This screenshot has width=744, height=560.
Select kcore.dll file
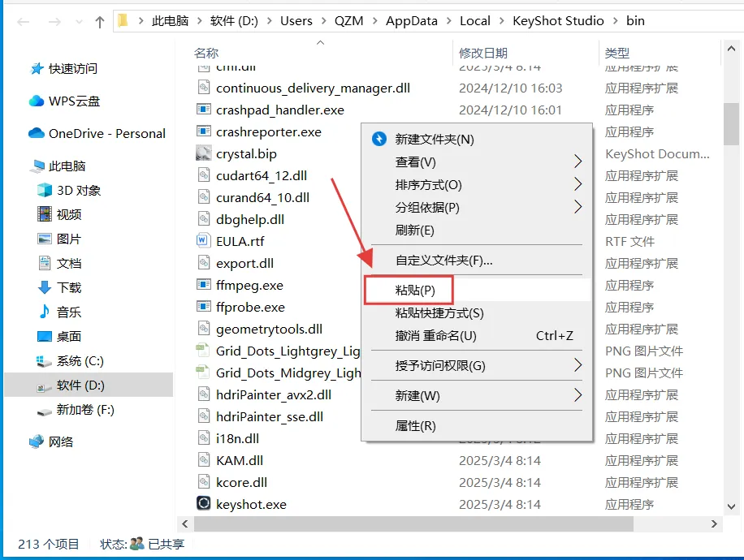[241, 482]
